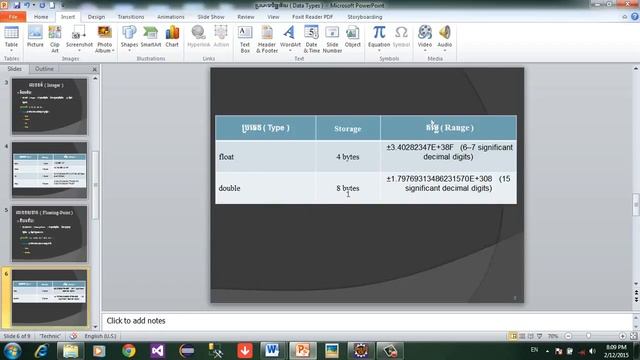This screenshot has width=640, height=360.
Task: Select slide 4 thumbnail
Action: click(x=49, y=170)
